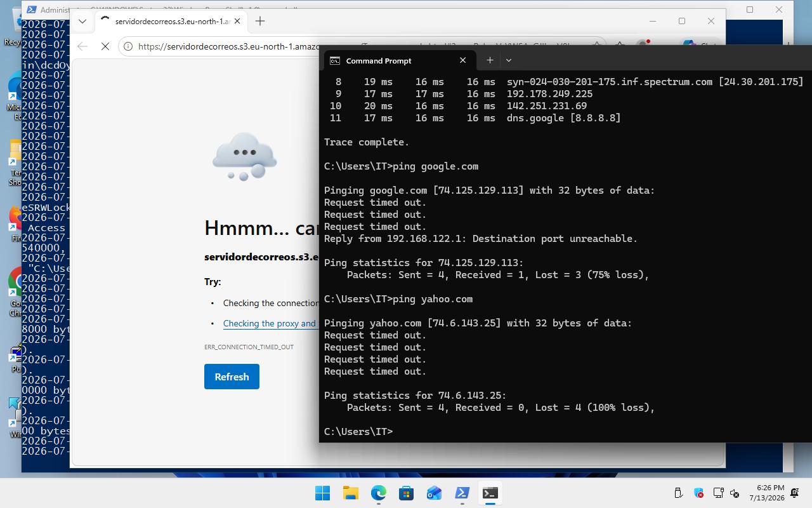Click the 'ping yahoo.com' command line

click(398, 299)
